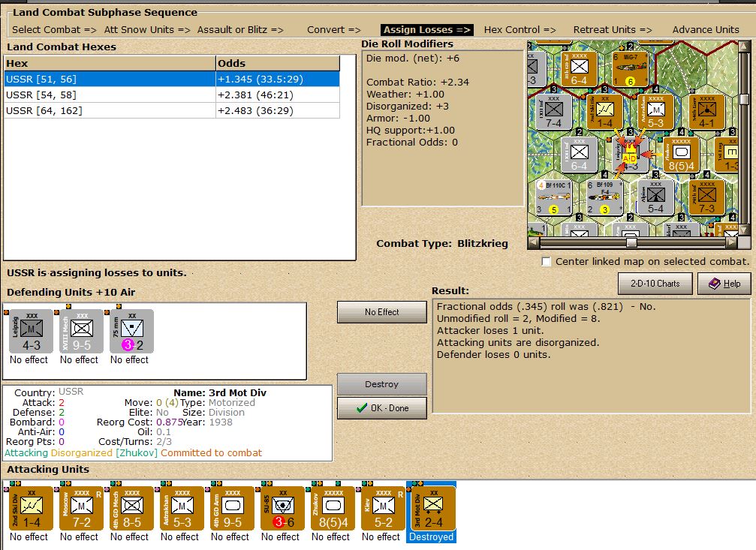756x550 pixels.
Task: Click the Bf 109 F-4 aircraft on map
Action: pos(604,197)
